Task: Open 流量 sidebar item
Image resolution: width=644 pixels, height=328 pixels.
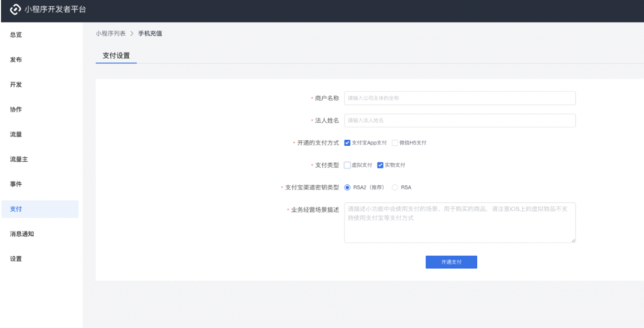Action: pos(16,134)
